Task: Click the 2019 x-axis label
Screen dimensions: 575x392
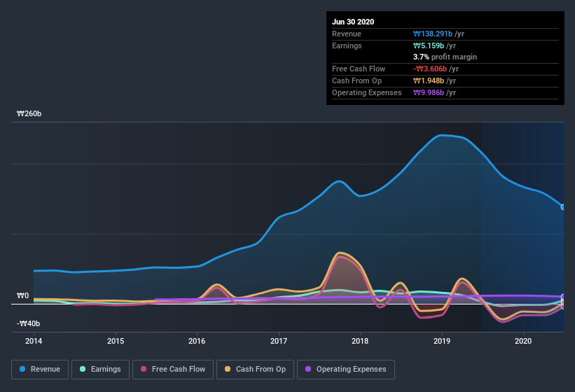Action: coord(442,341)
